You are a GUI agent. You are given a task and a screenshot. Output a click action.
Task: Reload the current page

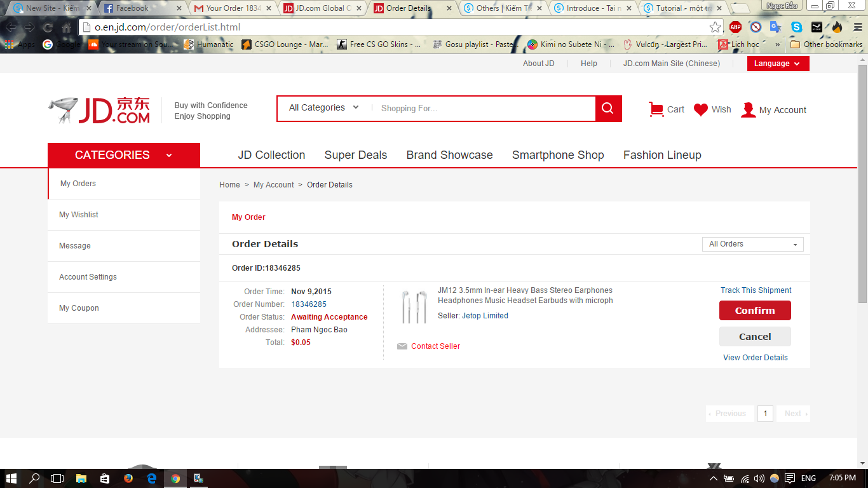48,27
